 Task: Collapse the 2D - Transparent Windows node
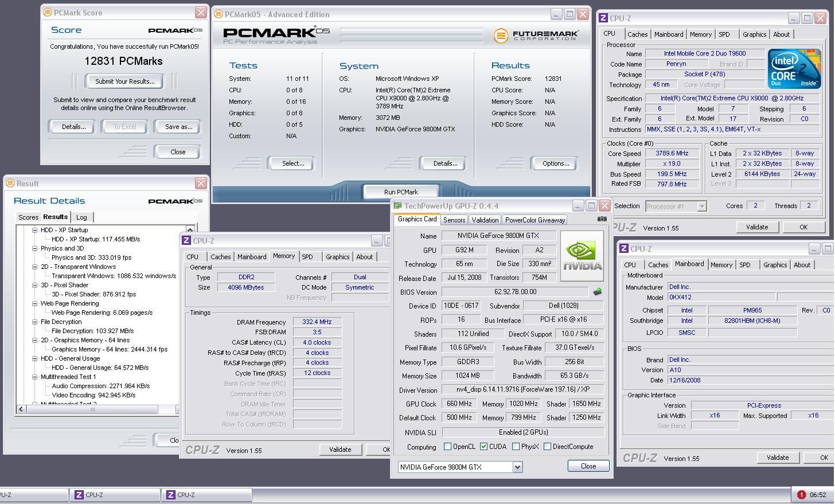click(34, 267)
